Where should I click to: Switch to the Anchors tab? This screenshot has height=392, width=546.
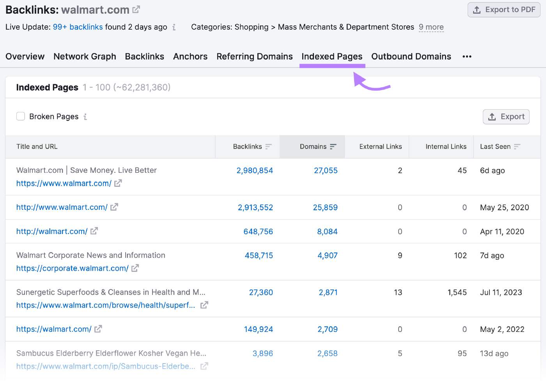pyautogui.click(x=190, y=57)
